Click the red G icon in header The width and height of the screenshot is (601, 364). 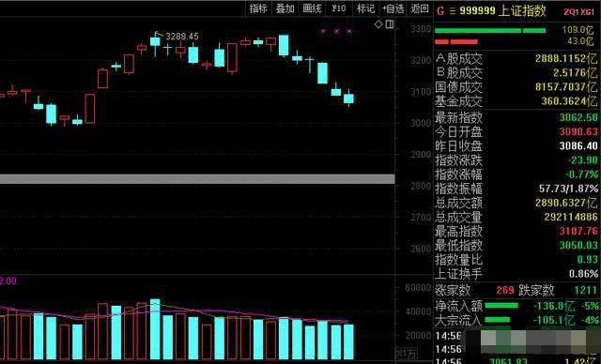440,11
